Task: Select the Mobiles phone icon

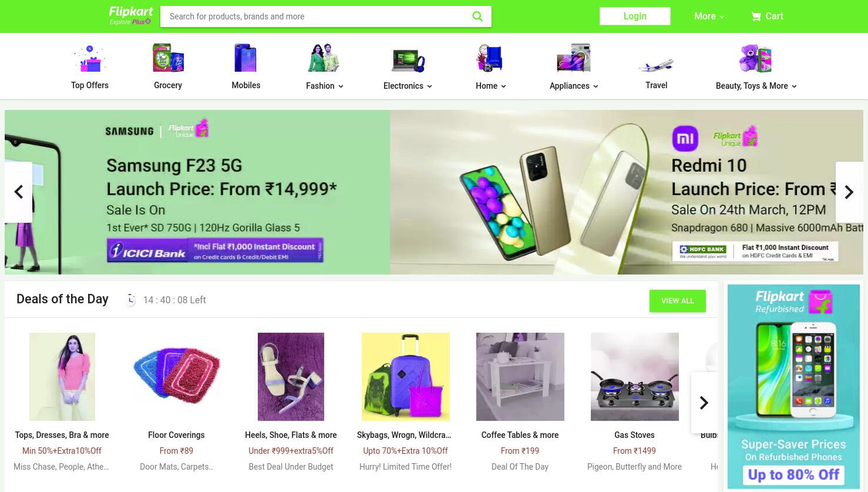Action: pyautogui.click(x=245, y=58)
